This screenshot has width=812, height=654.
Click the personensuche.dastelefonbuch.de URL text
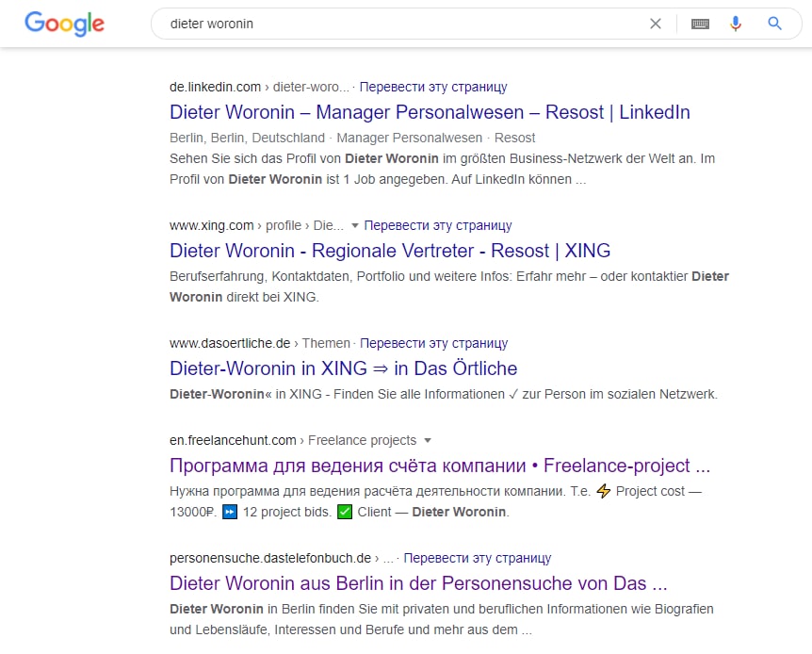tap(269, 558)
